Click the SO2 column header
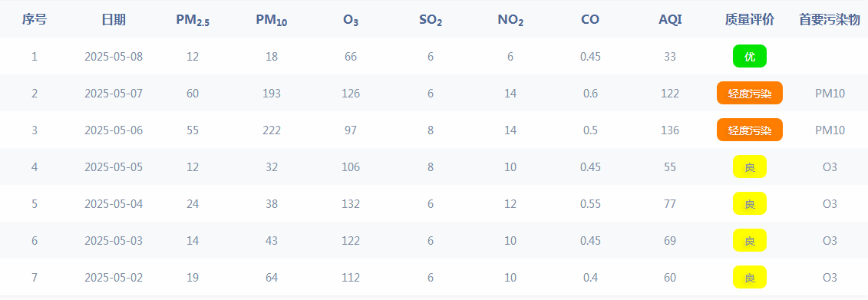Image resolution: width=868 pixels, height=300 pixels. tap(431, 21)
